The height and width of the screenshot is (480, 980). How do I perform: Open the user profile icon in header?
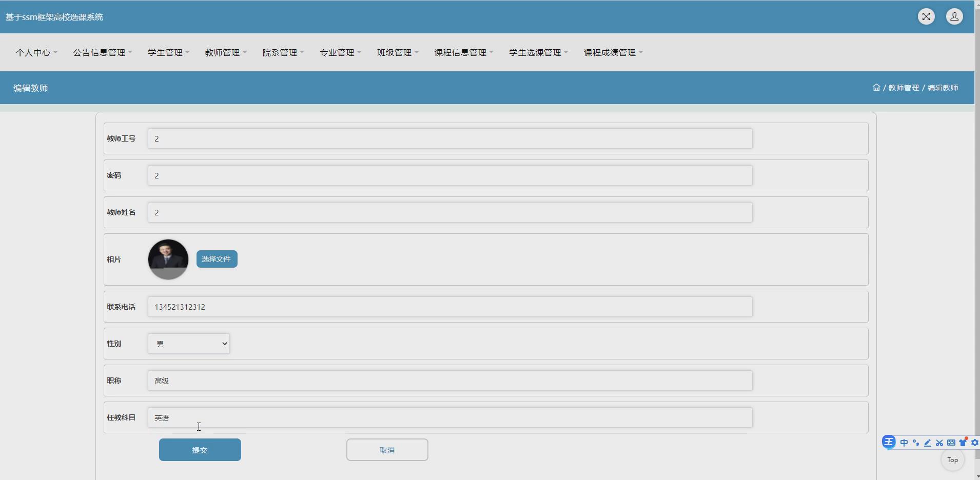(954, 17)
